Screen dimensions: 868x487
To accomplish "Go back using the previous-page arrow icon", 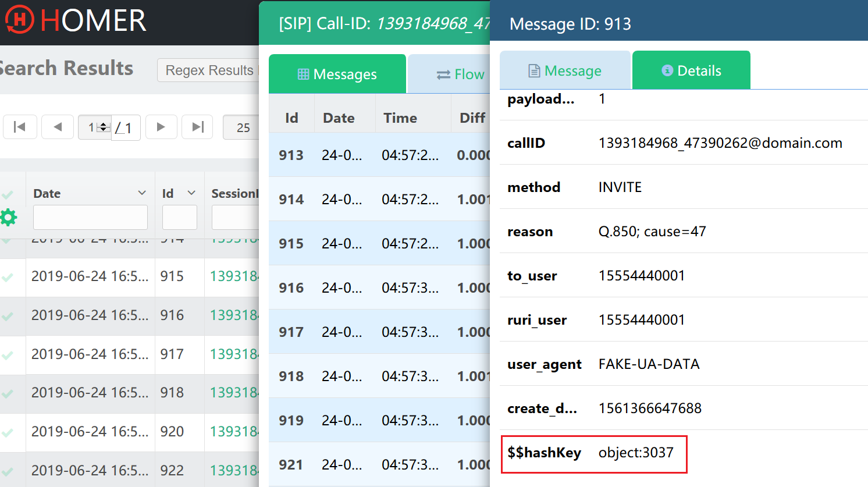I will (57, 127).
